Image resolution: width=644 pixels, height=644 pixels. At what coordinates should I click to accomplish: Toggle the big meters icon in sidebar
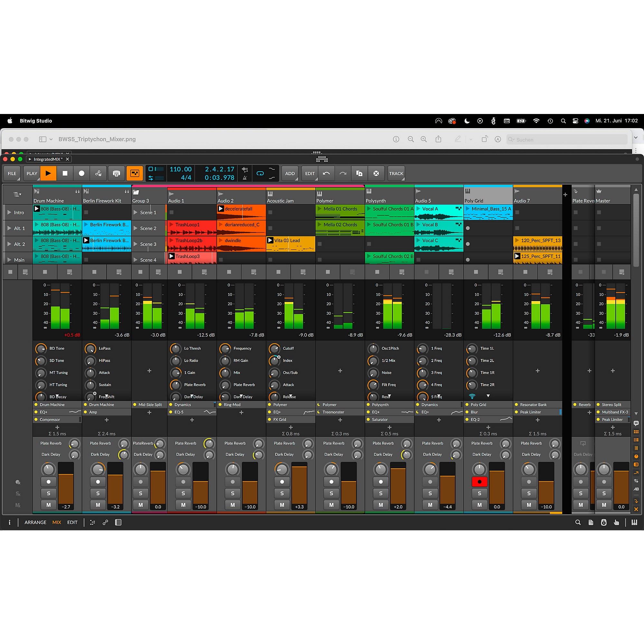(636, 448)
